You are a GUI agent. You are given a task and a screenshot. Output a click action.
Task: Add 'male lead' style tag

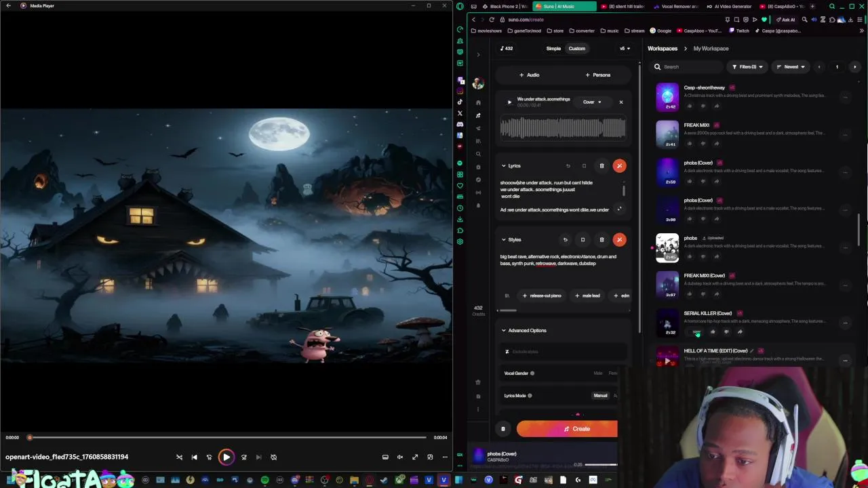587,296
